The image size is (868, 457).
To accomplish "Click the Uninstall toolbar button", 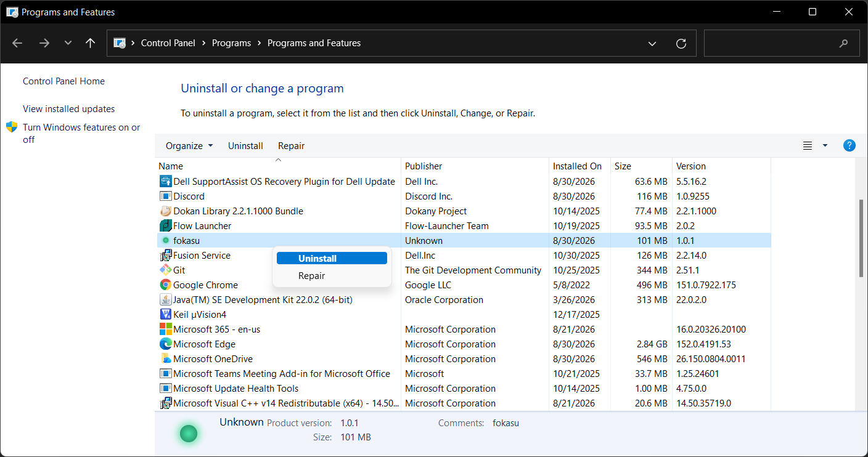I will click(x=245, y=146).
